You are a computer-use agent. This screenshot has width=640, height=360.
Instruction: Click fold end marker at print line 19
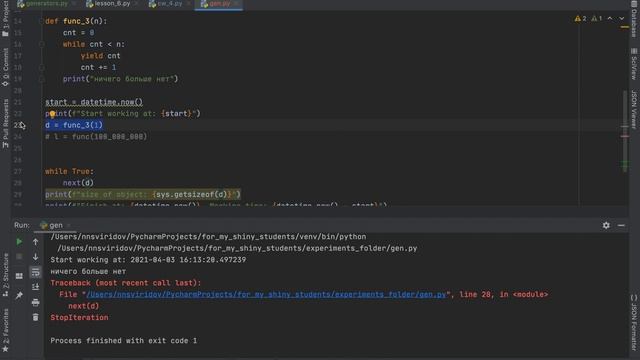pos(42,79)
